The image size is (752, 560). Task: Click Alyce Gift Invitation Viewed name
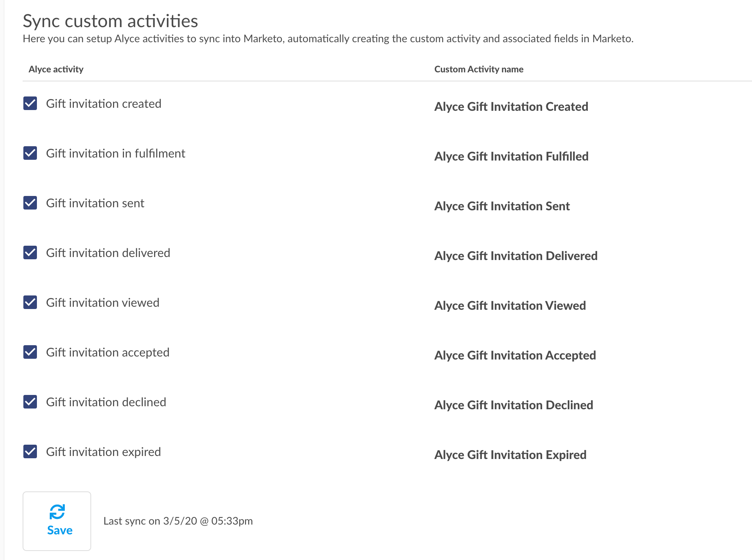tap(510, 306)
